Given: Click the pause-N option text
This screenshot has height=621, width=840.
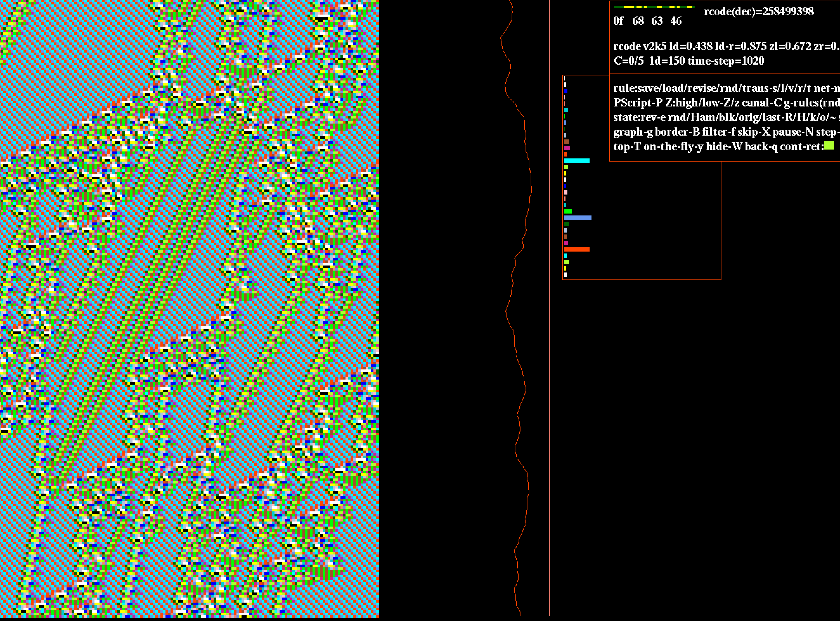Looking at the screenshot, I should tap(793, 132).
